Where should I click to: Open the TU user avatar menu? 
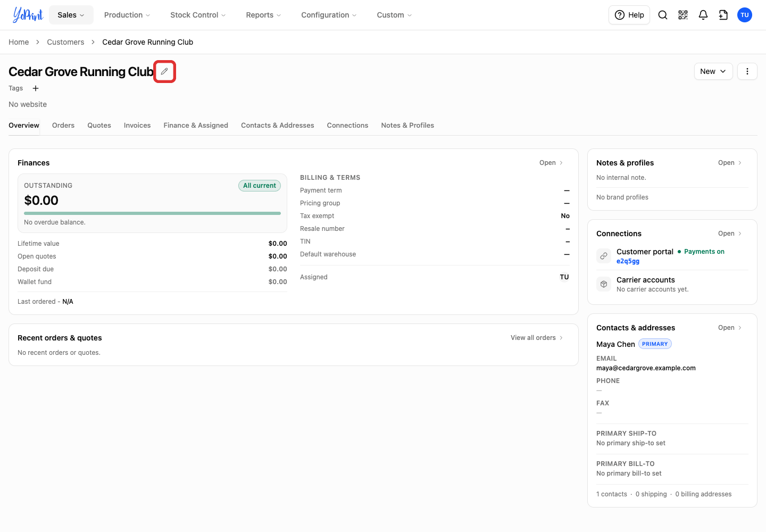(745, 15)
